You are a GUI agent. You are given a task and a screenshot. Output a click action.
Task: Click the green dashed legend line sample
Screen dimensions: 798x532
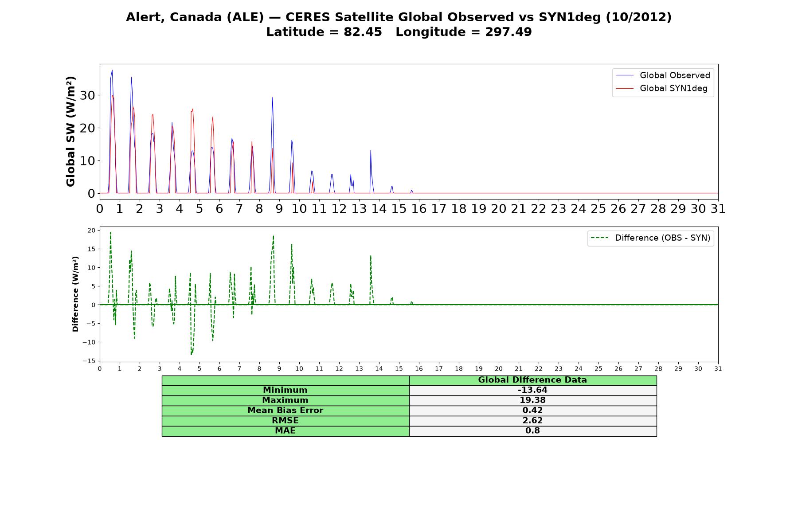599,238
